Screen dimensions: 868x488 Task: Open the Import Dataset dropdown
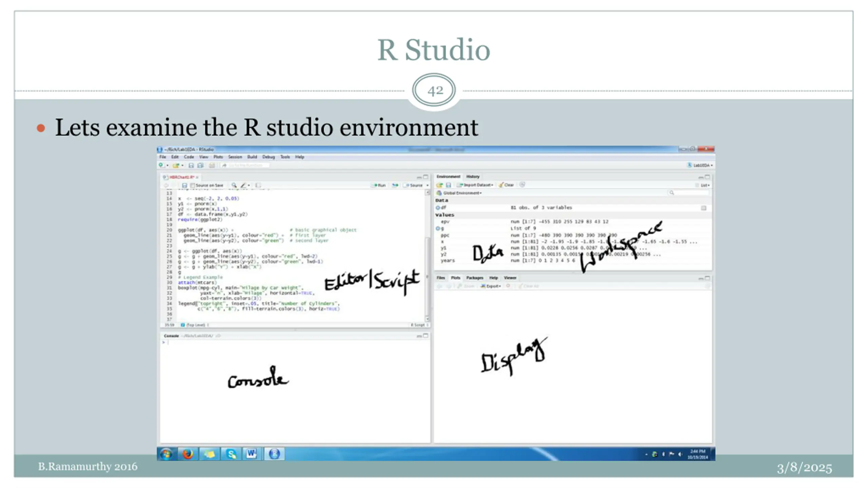pyautogui.click(x=477, y=185)
